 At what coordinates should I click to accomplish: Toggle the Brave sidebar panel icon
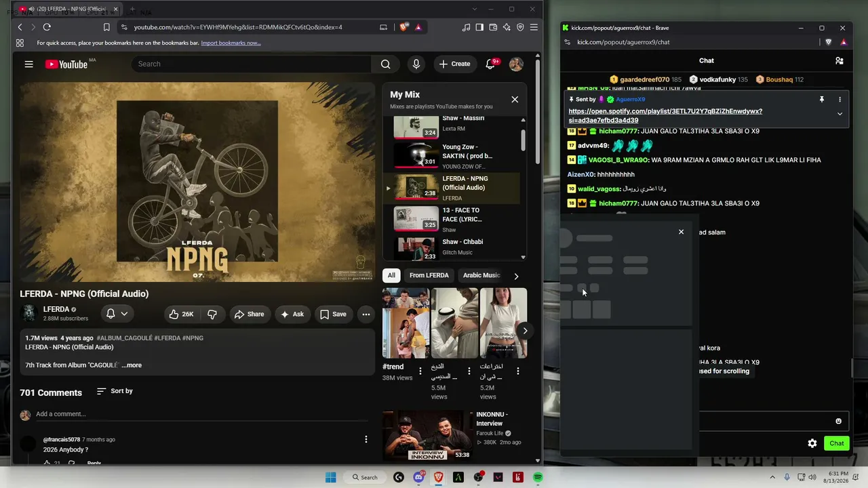pyautogui.click(x=479, y=27)
